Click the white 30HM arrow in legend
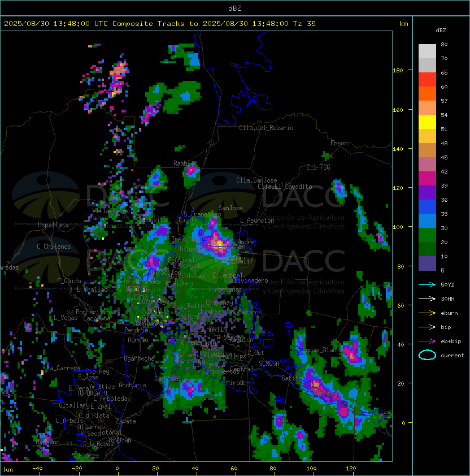 pos(427,299)
